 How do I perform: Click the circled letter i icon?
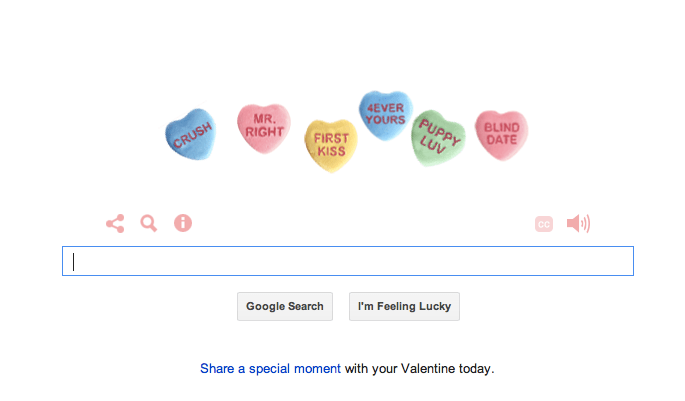[183, 223]
